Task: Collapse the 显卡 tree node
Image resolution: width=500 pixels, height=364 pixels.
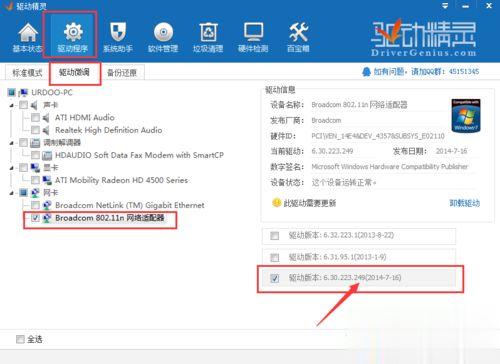Action: [12, 168]
